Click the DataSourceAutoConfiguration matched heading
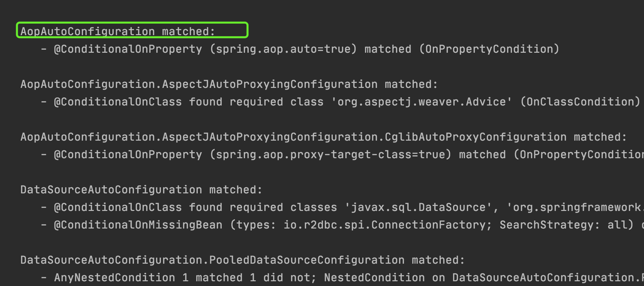 tap(141, 190)
